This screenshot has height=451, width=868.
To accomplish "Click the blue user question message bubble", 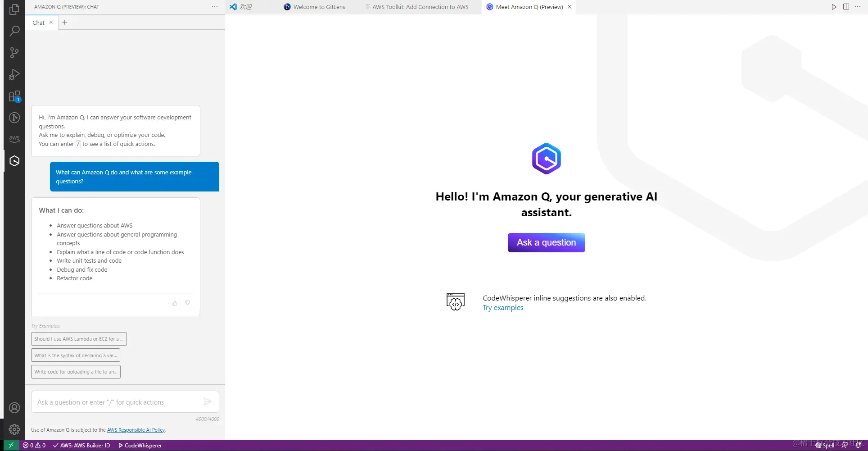I will point(135,177).
